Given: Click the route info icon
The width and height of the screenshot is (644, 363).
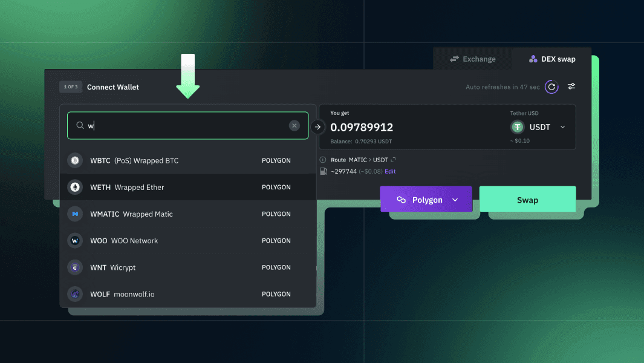Looking at the screenshot, I should point(323,160).
